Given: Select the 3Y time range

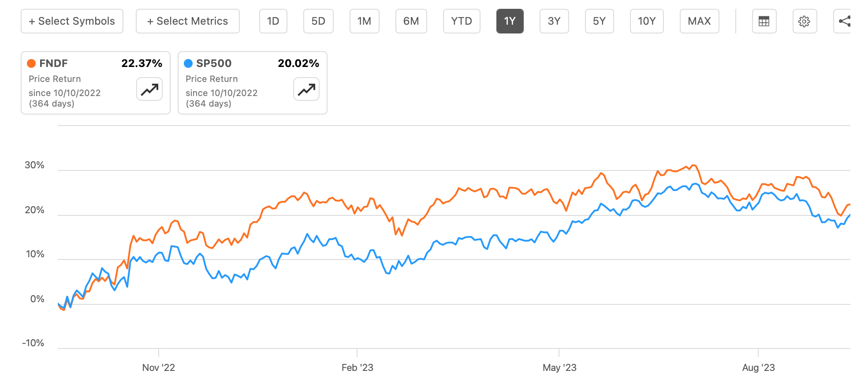Looking at the screenshot, I should 554,21.
